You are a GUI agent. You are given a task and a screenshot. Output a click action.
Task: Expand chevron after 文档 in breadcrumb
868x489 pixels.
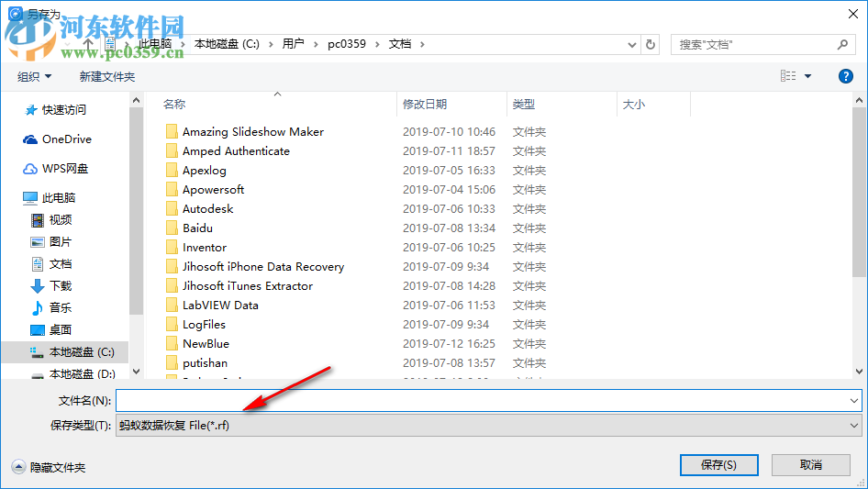point(422,44)
